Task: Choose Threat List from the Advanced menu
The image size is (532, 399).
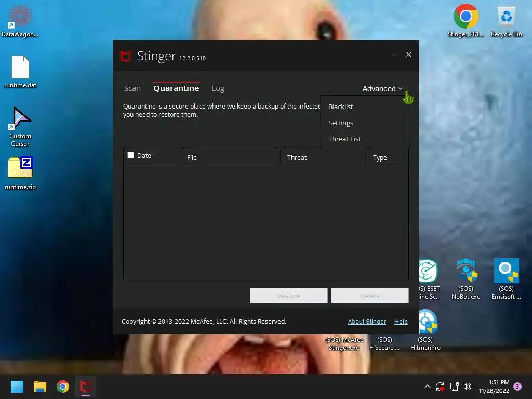Action: (344, 139)
